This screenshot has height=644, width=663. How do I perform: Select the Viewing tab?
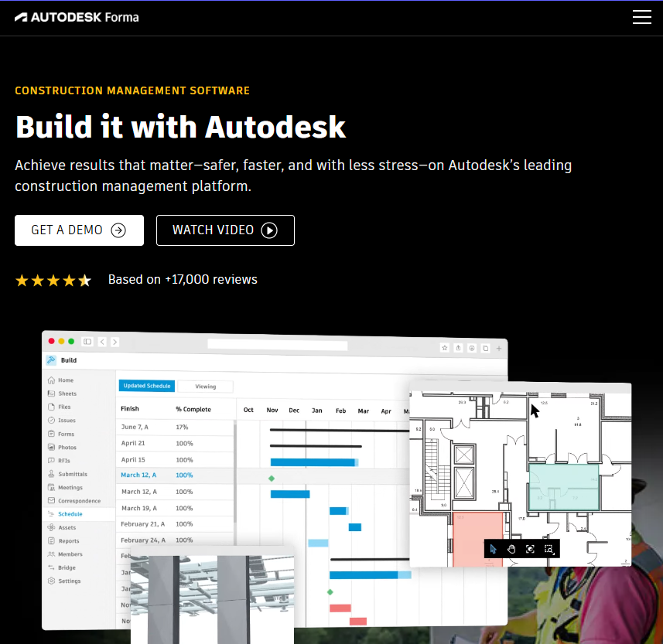206,387
